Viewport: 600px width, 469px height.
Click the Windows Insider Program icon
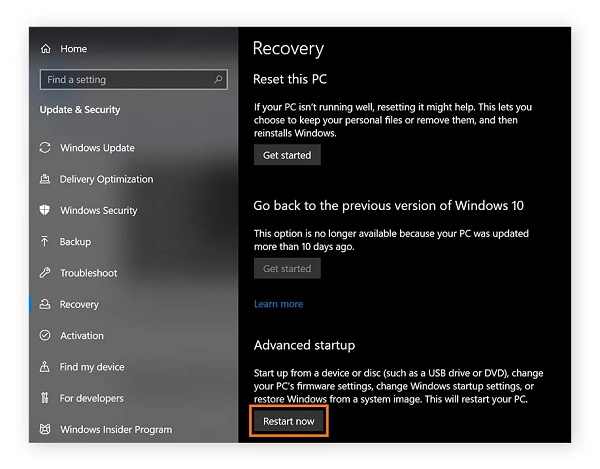[x=45, y=430]
